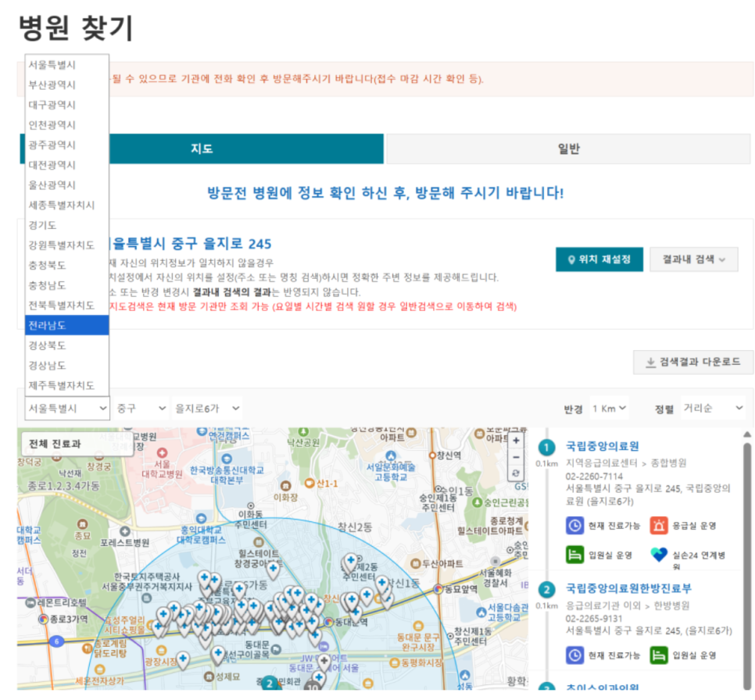Click the 실손24 연계병원 heart icon
Screen dimensions: 755x700
tap(659, 555)
